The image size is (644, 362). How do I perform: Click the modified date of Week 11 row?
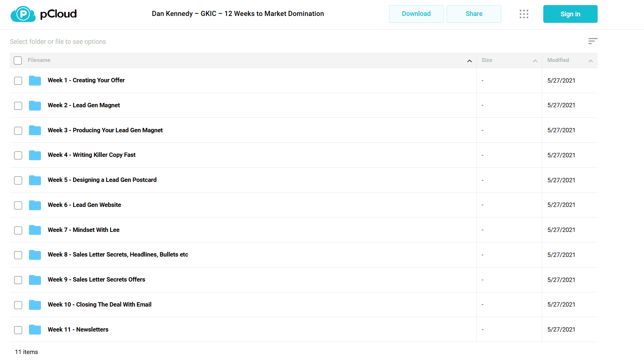[561, 329]
